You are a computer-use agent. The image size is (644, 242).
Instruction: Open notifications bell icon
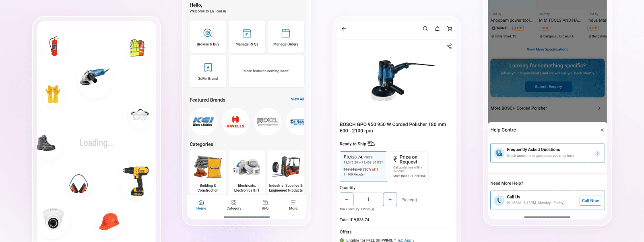[437, 29]
